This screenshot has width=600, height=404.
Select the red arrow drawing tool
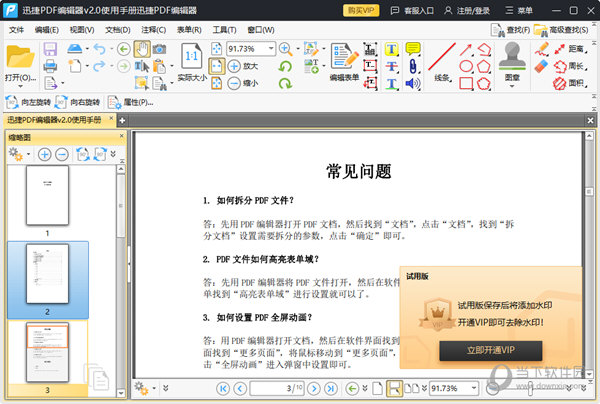(466, 49)
